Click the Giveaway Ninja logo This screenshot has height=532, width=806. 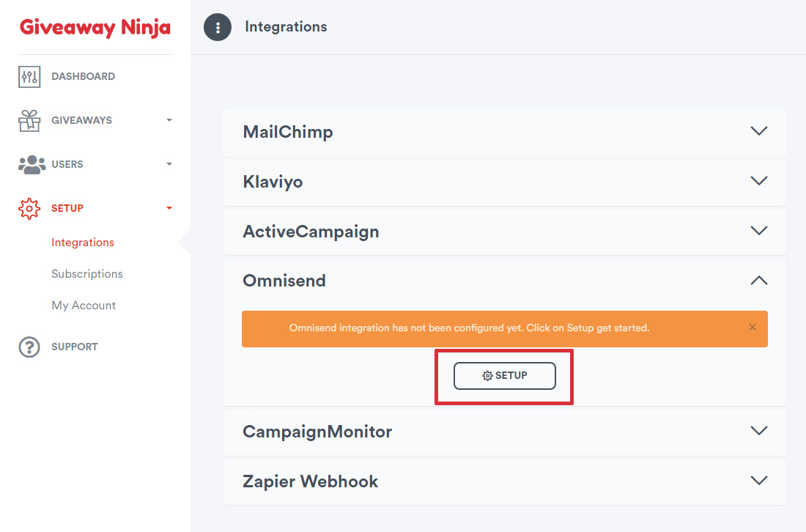click(x=95, y=27)
